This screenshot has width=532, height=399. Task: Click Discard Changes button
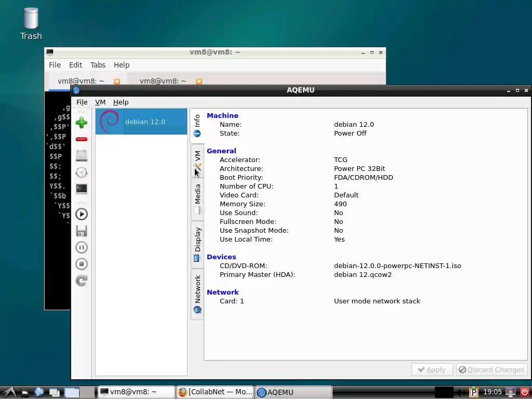coord(491,369)
